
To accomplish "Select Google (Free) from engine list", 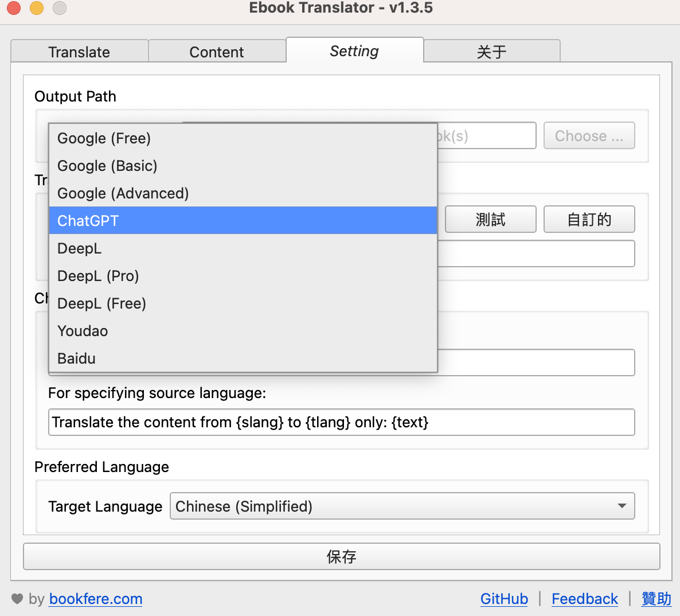I will click(x=104, y=138).
